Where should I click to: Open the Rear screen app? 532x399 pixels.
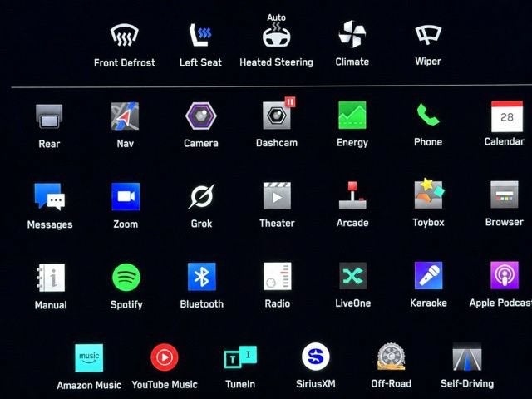[x=49, y=116]
